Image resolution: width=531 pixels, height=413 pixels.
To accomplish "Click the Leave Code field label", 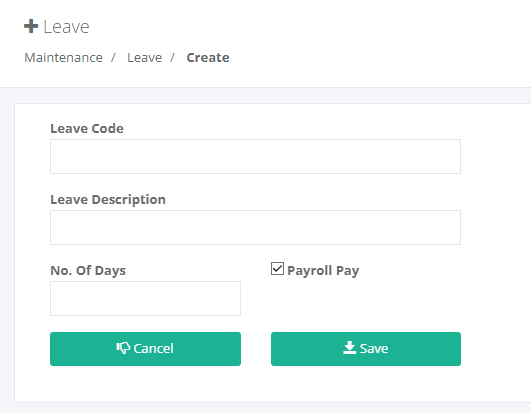I will [87, 129].
